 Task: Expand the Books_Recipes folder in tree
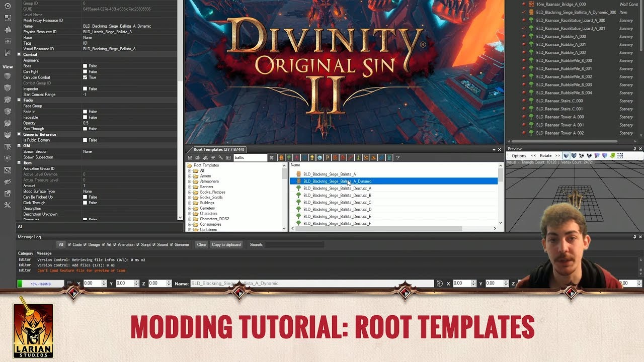[x=190, y=192]
